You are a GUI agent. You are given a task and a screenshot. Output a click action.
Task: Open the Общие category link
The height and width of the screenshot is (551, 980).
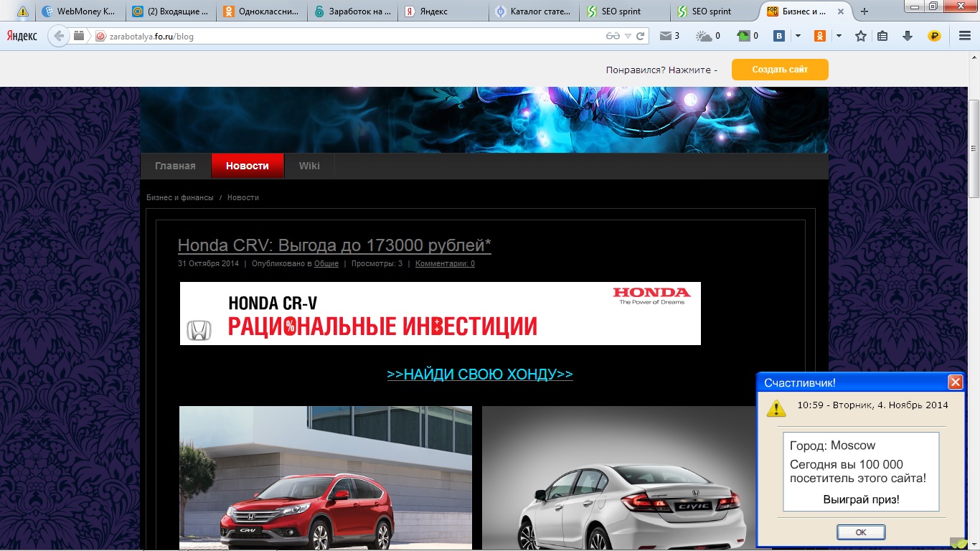coord(326,263)
